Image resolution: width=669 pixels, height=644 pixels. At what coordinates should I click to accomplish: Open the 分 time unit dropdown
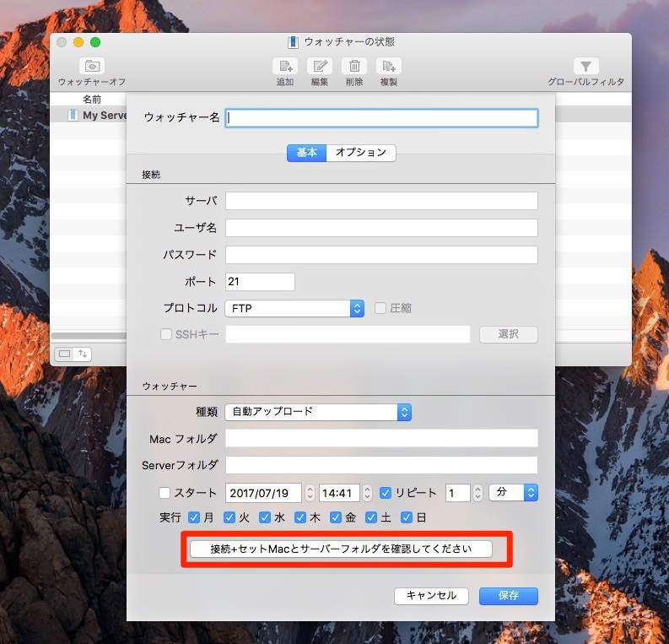tap(530, 493)
